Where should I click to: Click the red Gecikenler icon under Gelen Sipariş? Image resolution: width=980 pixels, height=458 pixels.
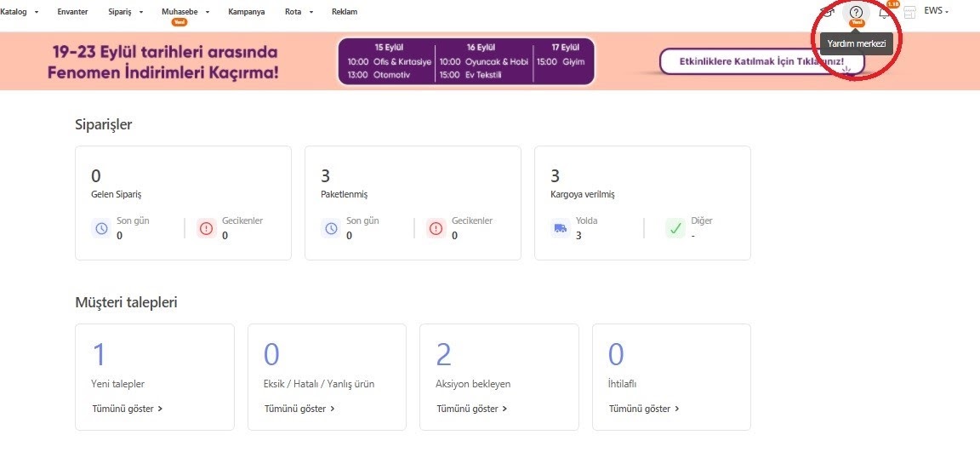point(207,228)
